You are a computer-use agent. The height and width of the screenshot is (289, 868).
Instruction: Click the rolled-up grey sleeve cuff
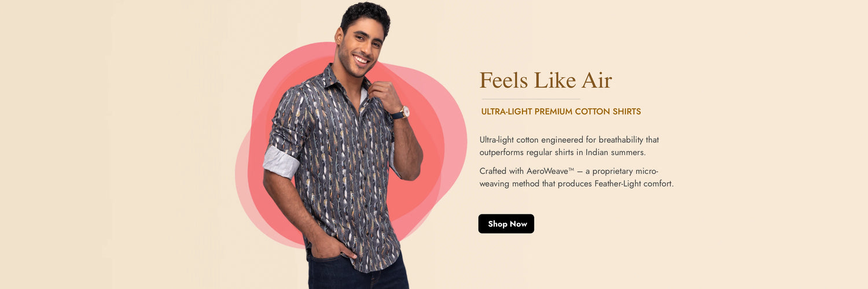point(281,161)
